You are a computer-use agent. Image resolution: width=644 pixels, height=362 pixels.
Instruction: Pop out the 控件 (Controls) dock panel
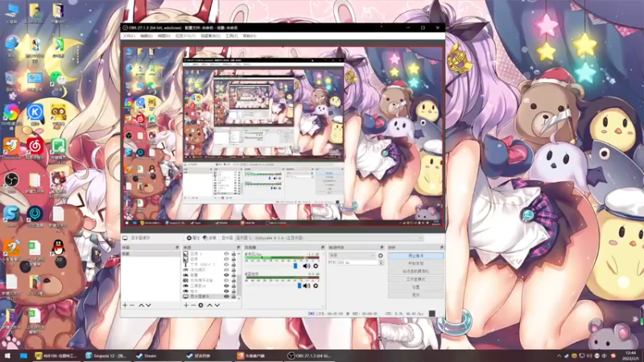click(x=442, y=248)
